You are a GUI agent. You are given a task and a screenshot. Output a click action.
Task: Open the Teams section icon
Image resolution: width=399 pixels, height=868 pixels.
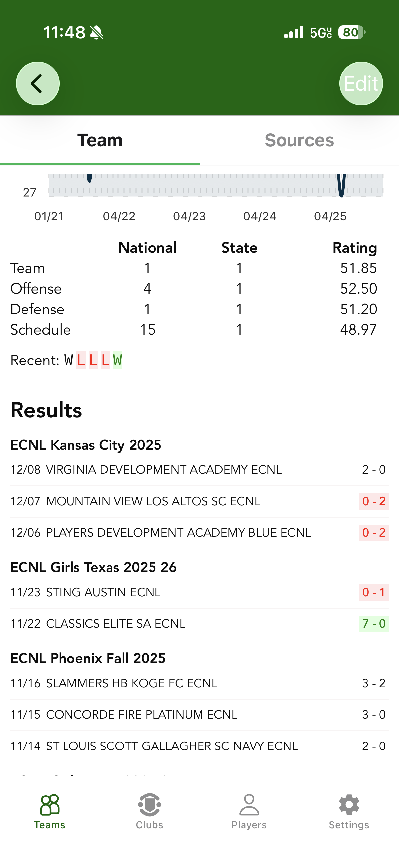pos(50,805)
